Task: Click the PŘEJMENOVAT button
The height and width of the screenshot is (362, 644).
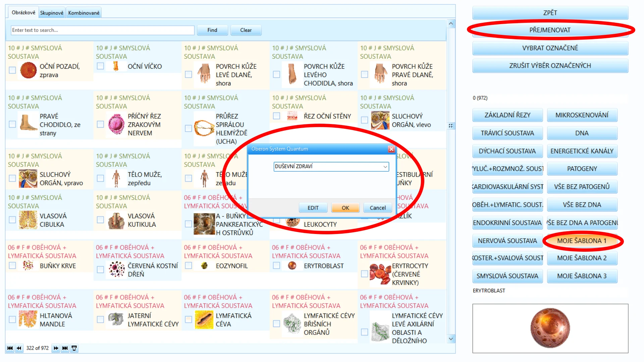Action: (x=550, y=30)
